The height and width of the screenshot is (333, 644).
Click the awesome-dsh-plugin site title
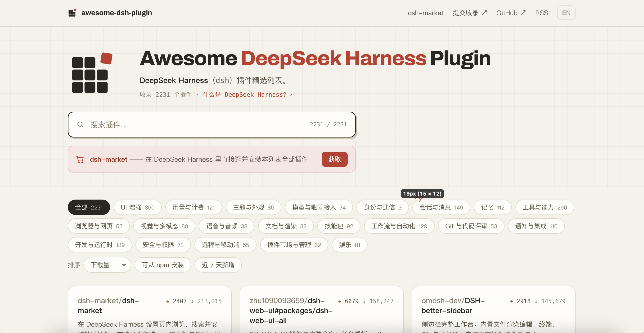[117, 13]
